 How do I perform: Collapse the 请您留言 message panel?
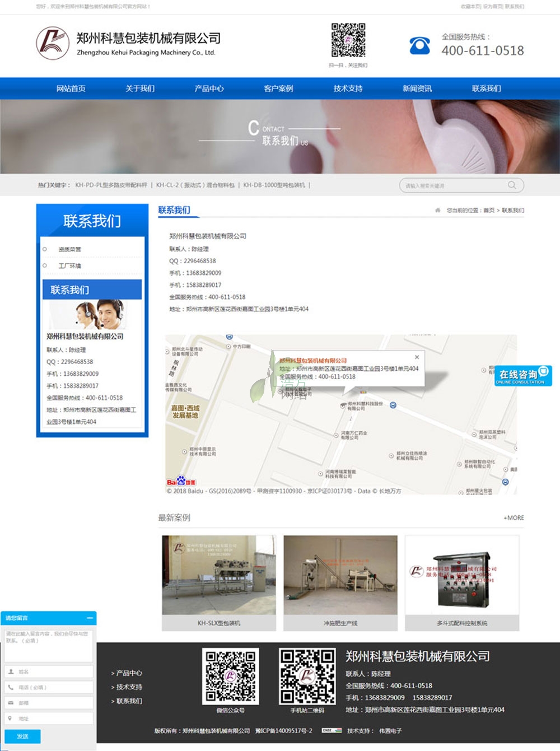pos(90,618)
